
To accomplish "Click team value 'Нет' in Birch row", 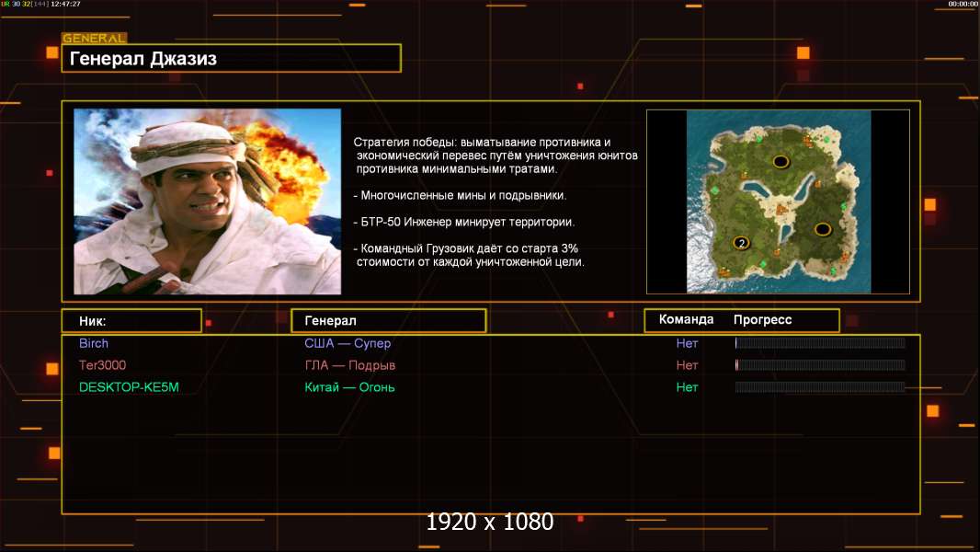I will tap(687, 343).
